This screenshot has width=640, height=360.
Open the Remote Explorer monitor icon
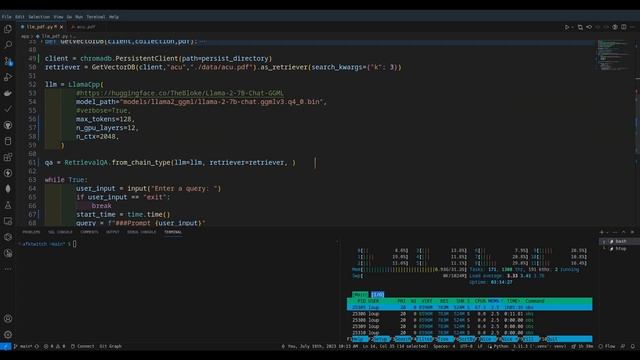(x=8, y=221)
